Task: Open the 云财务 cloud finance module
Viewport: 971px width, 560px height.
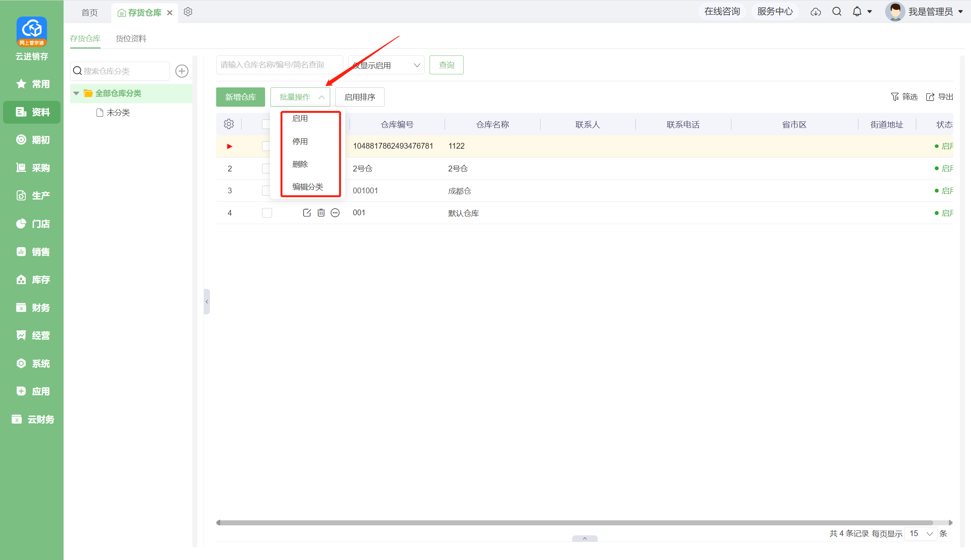Action: [32, 419]
